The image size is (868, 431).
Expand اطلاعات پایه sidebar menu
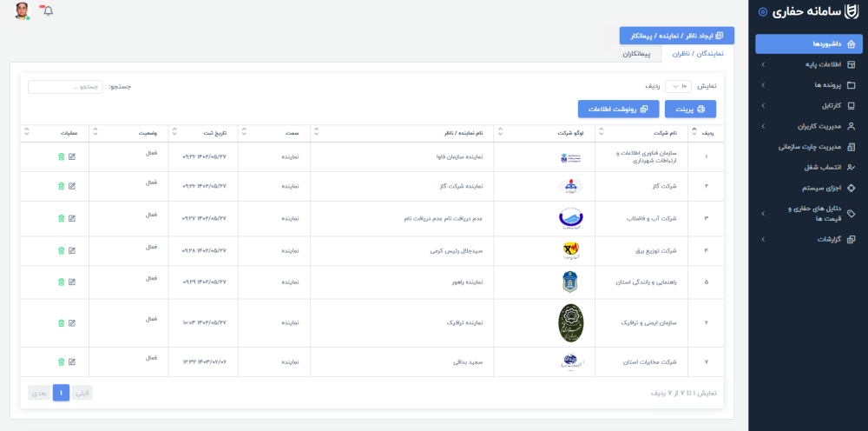(807, 64)
